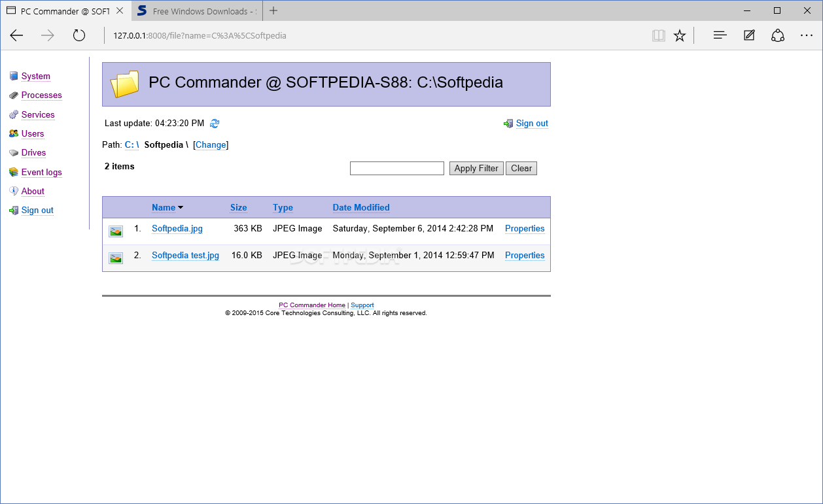Open the Softpedia.jpg file link

[177, 229]
